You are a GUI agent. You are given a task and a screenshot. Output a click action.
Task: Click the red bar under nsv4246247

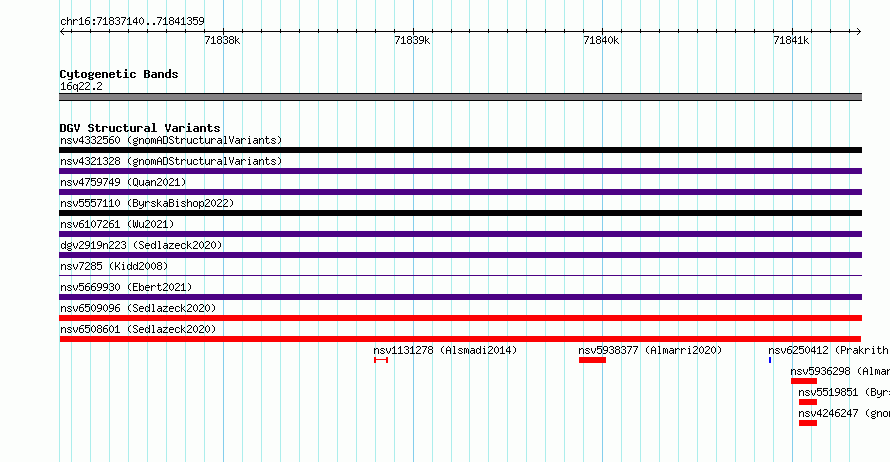808,423
